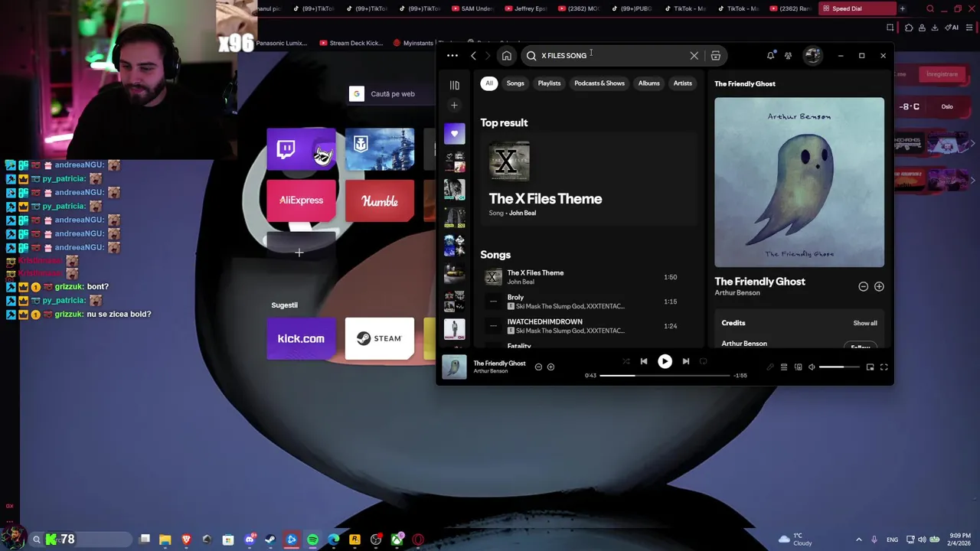Remove song via minus icon in side panel
This screenshot has height=551, width=980.
tap(863, 286)
